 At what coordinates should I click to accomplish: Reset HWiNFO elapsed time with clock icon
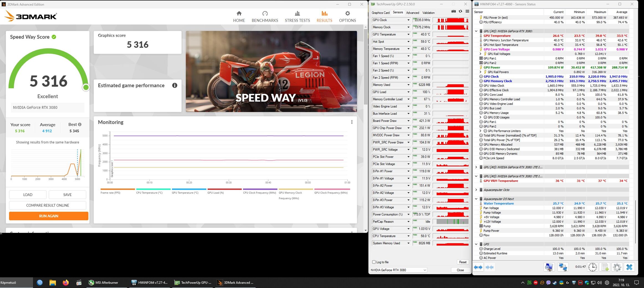point(592,267)
